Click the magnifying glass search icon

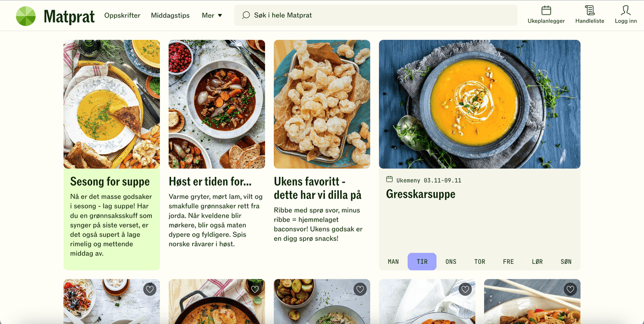pos(246,15)
